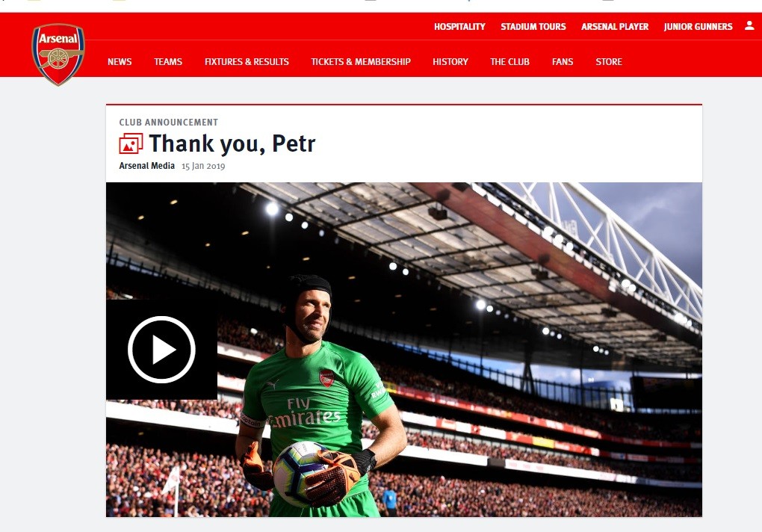Open the user account profile icon

749,26
